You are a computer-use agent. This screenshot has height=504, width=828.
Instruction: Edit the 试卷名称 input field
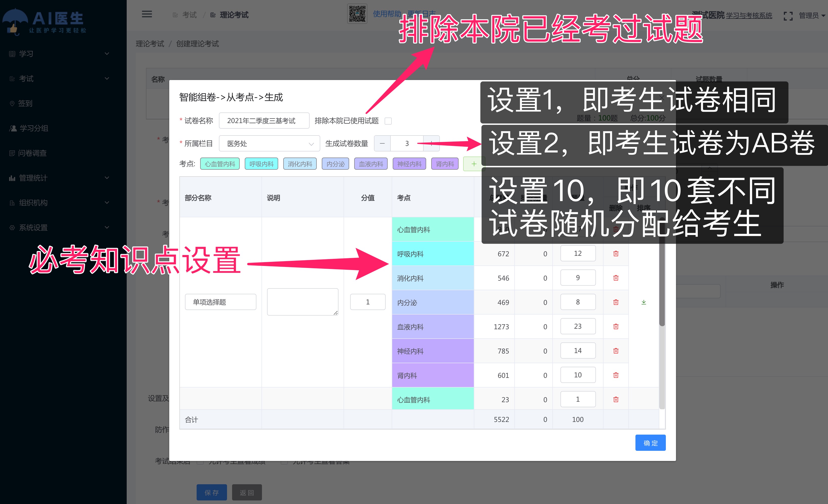pyautogui.click(x=264, y=121)
